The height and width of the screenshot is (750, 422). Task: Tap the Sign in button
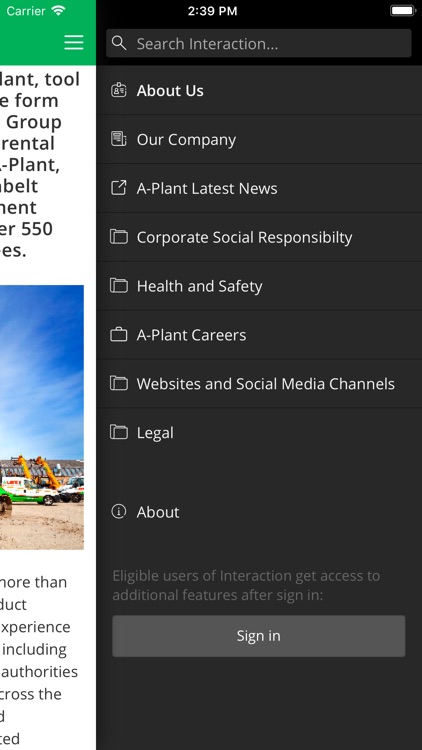258,636
